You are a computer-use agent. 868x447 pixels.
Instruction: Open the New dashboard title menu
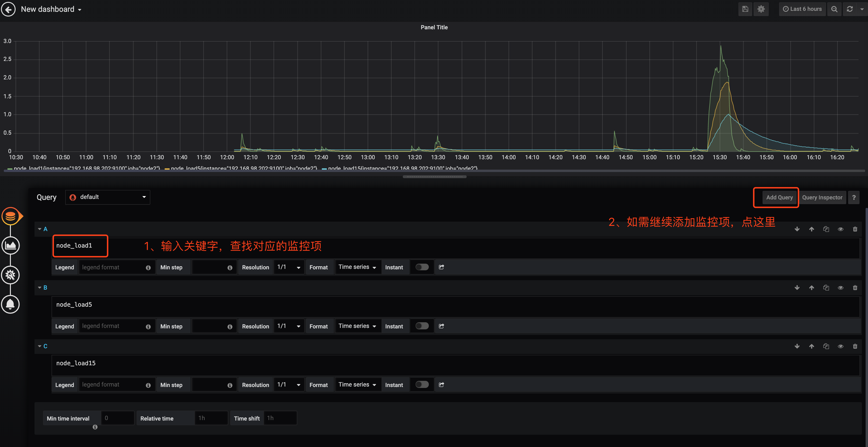pos(51,9)
